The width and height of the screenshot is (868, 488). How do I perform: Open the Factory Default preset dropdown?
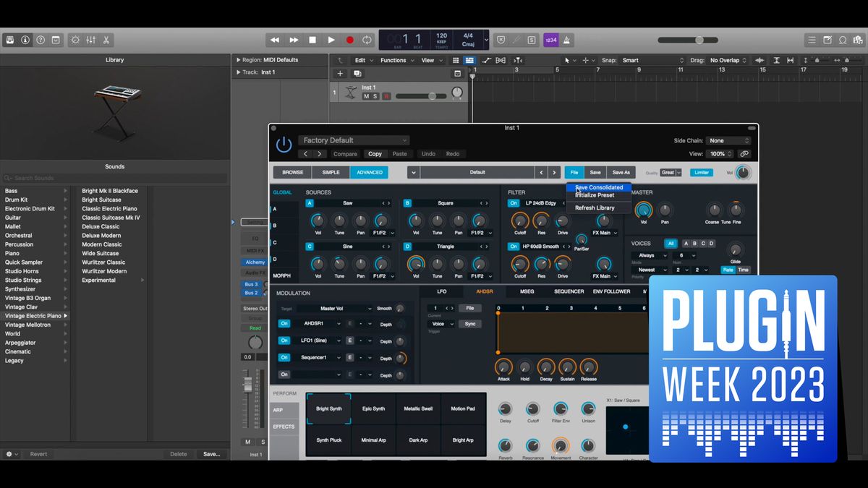point(354,140)
